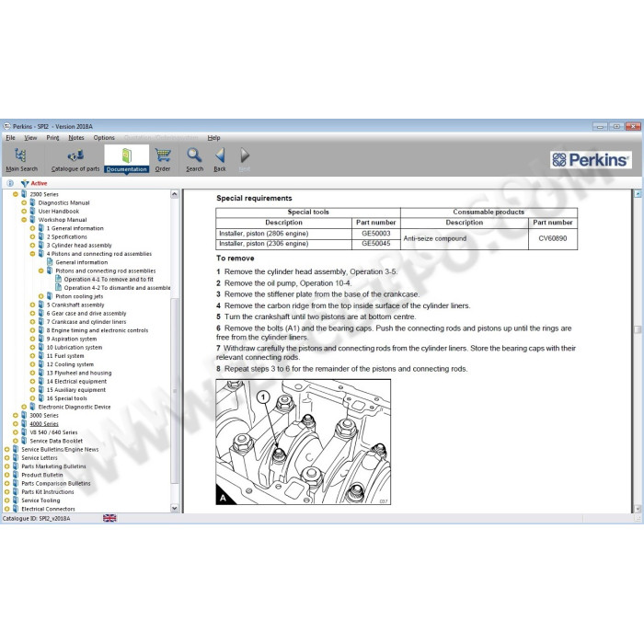Click page icon for Operation 4-2
The width and height of the screenshot is (644, 644).
coord(58,287)
